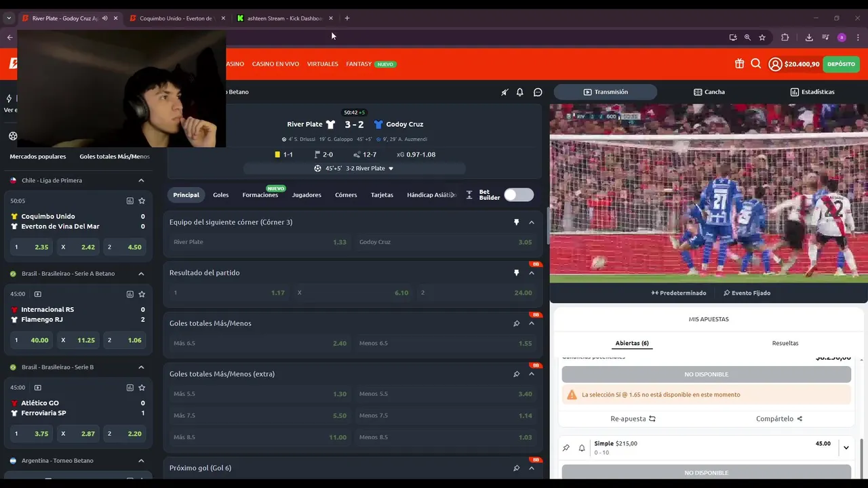The image size is (868, 488).
Task: Switch to the Formaciones tab
Action: (x=260, y=195)
